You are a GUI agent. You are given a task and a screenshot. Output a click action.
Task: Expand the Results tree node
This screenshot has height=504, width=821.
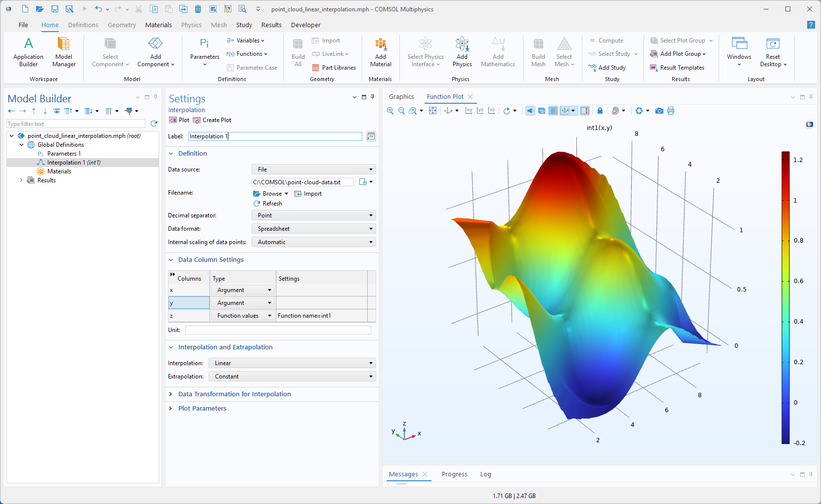point(21,180)
